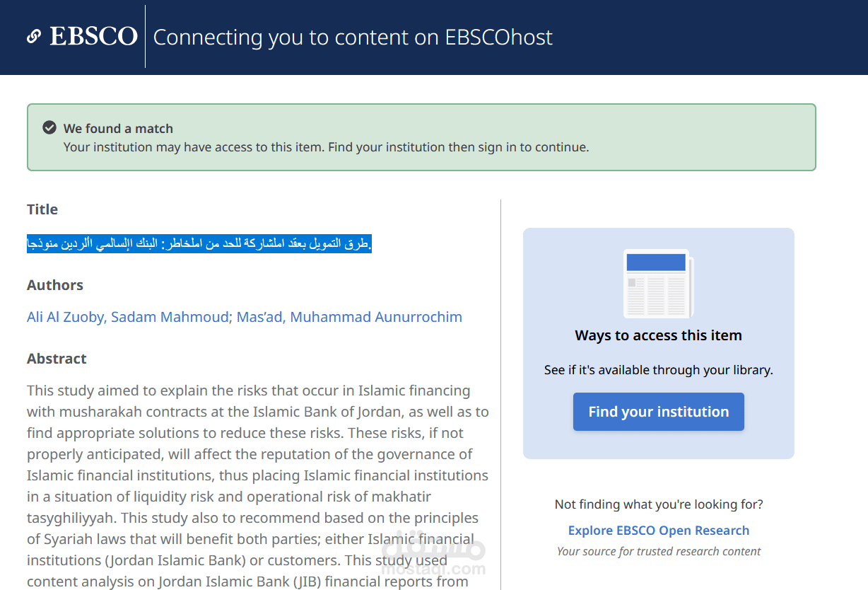
Task: Click the We found a match banner title
Action: coord(118,129)
